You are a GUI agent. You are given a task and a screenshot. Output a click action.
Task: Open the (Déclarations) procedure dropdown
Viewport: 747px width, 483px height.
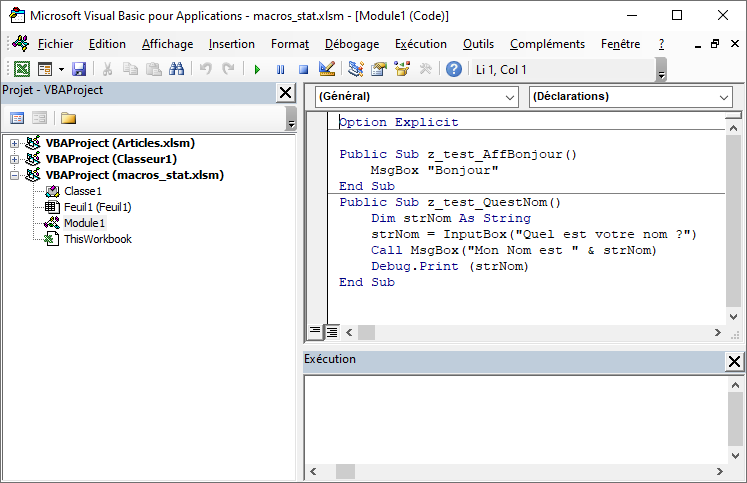point(631,97)
